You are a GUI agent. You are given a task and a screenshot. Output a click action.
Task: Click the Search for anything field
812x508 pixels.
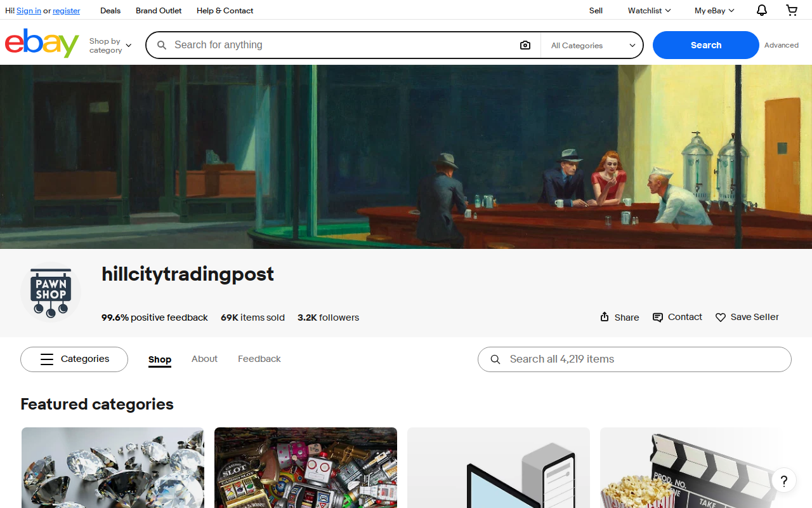coord(343,45)
